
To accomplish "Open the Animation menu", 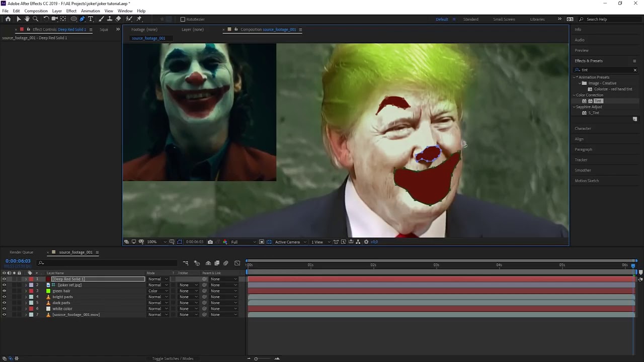I will tap(91, 11).
